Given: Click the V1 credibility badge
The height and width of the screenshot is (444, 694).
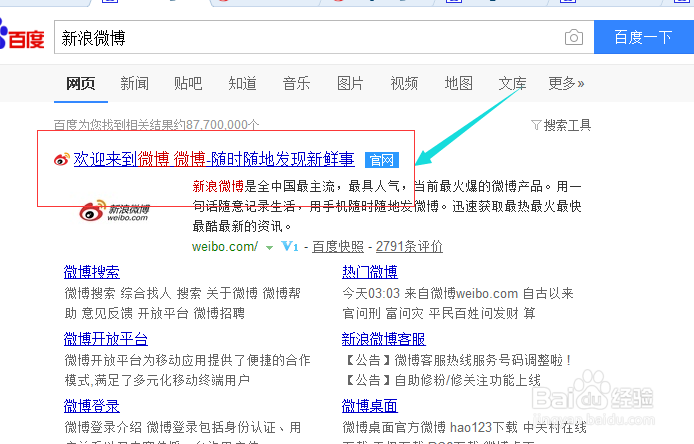Looking at the screenshot, I should pos(290,246).
